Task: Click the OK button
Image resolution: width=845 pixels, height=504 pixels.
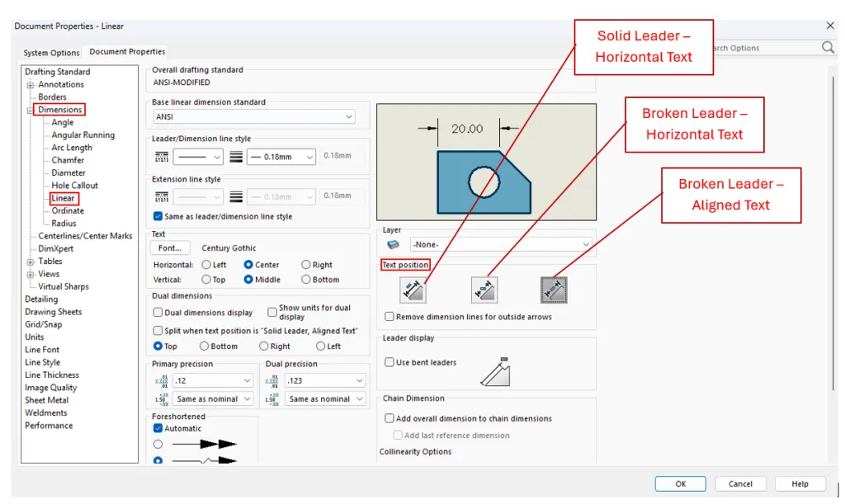Action: [x=681, y=483]
